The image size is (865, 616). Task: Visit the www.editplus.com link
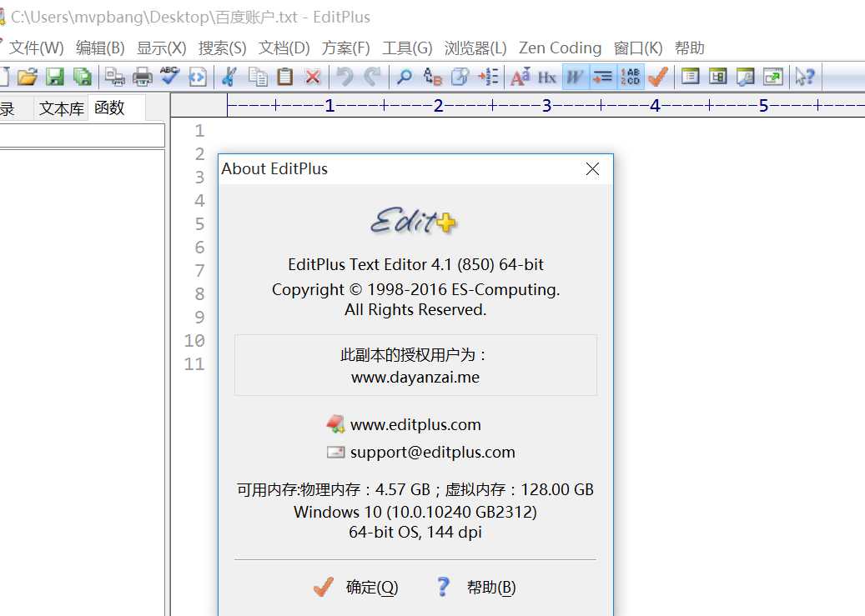coord(415,424)
